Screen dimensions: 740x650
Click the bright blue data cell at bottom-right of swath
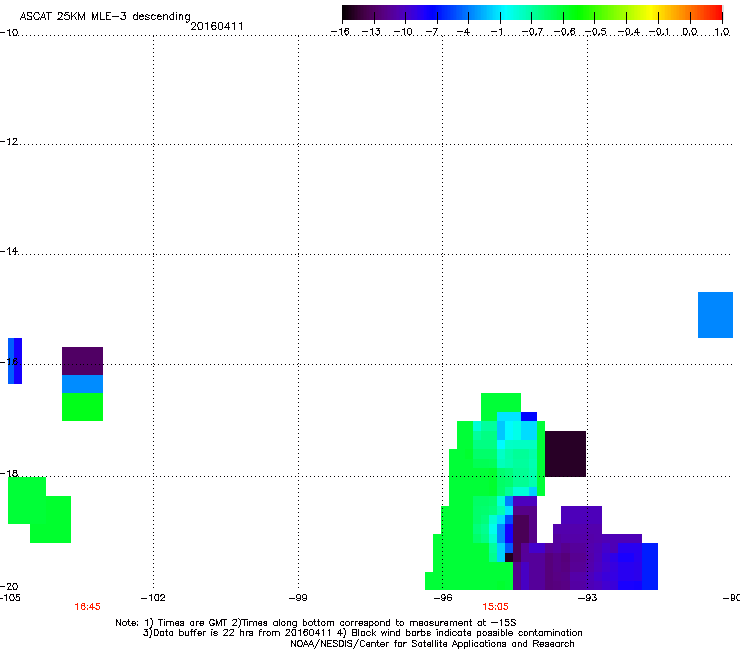point(650,566)
